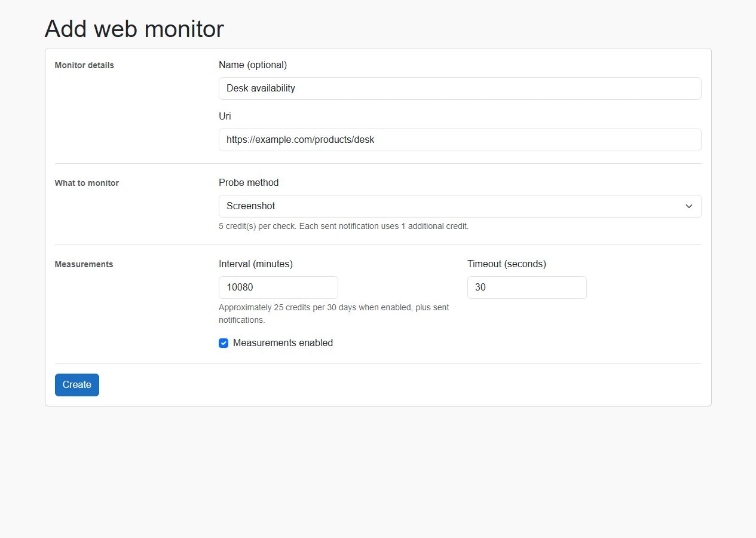Click the Uri input field
This screenshot has height=538, width=756.
(460, 140)
